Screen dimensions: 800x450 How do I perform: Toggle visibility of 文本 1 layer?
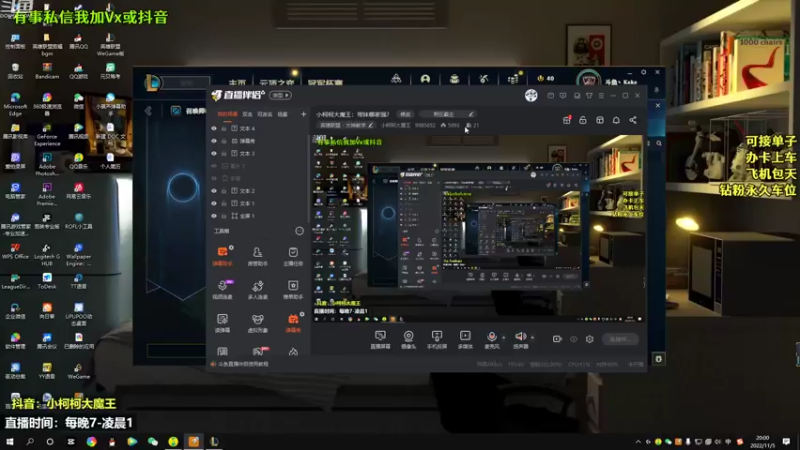[214, 203]
